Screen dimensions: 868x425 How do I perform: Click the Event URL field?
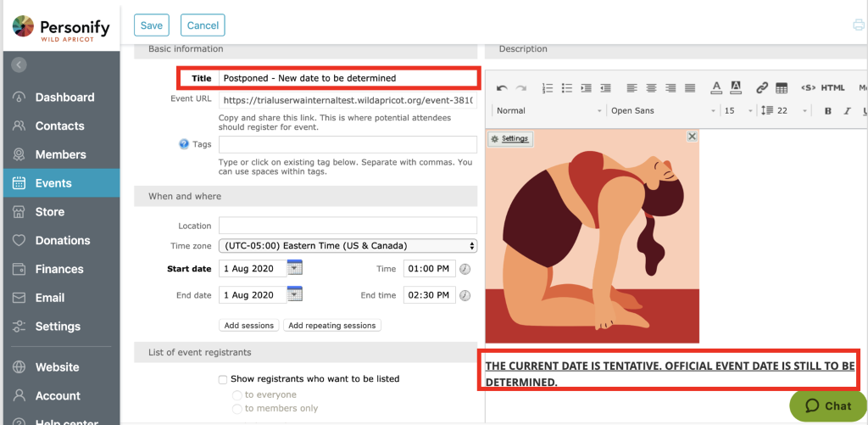point(348,100)
